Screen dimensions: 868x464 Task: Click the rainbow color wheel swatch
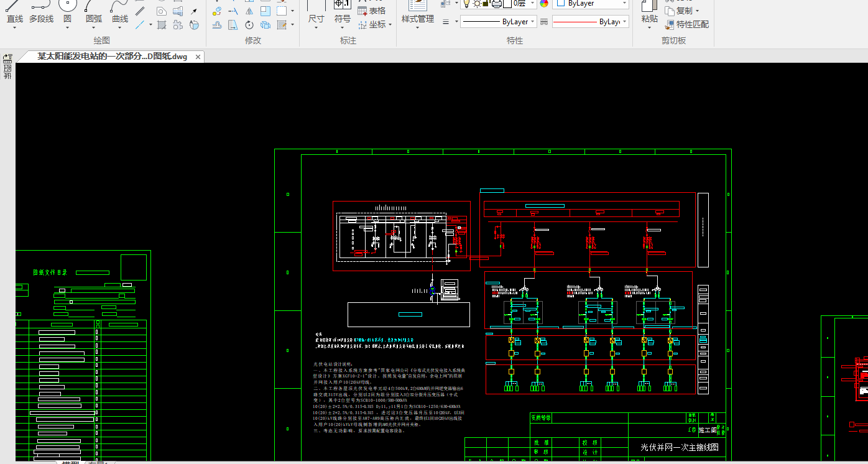[x=544, y=4]
